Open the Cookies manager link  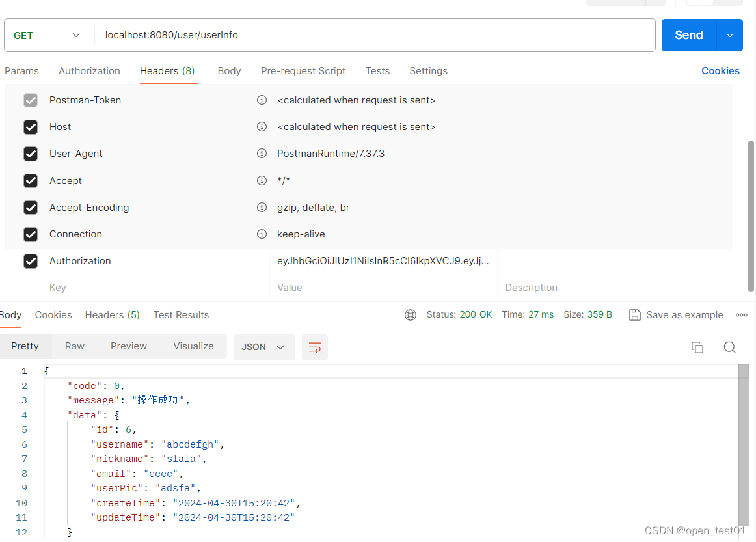tap(720, 71)
